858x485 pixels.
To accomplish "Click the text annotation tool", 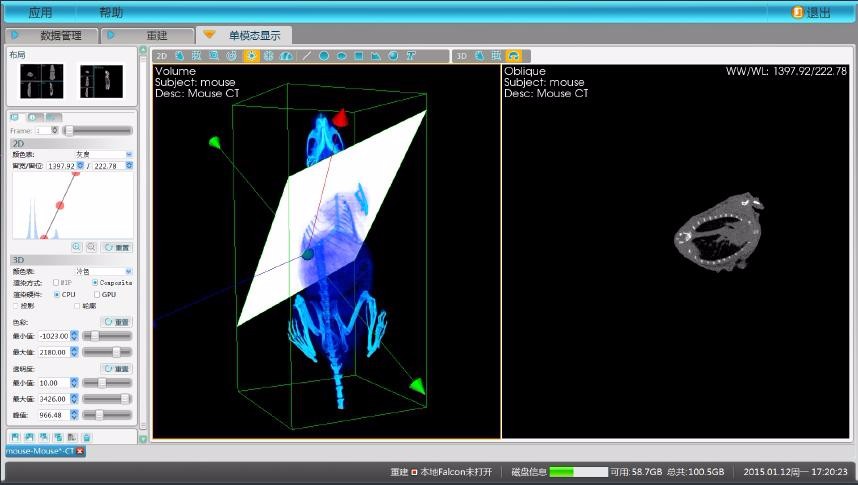I will (x=410, y=56).
